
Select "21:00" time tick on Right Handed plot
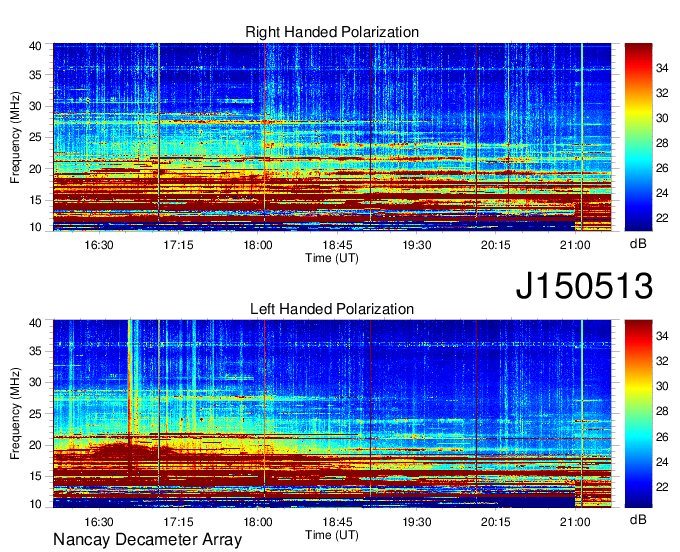575,245
